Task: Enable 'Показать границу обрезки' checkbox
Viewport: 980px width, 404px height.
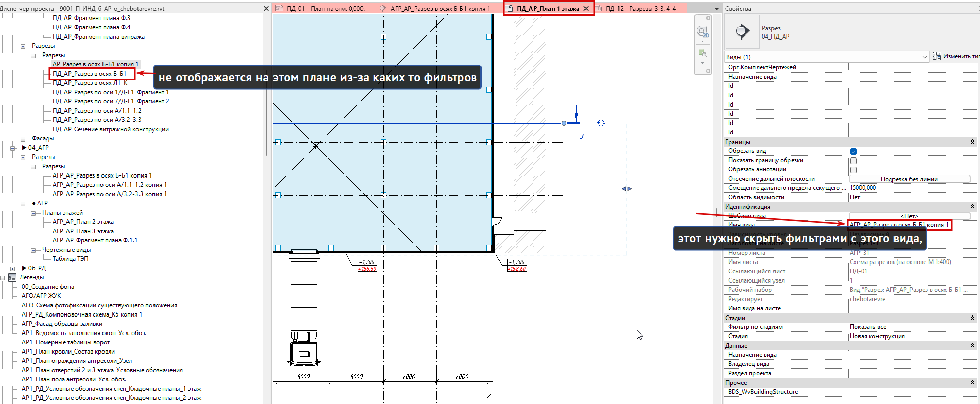Action: coord(853,161)
